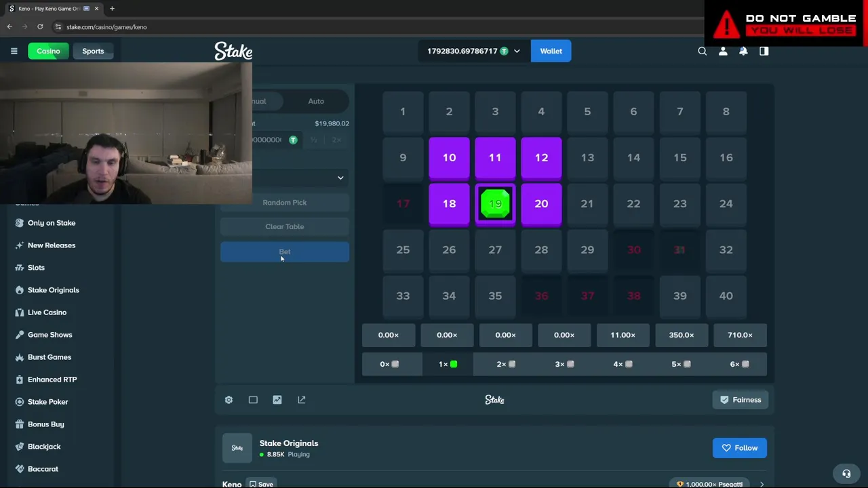Click the Clear Table button
Screen dimensions: 868x488
tap(285, 226)
